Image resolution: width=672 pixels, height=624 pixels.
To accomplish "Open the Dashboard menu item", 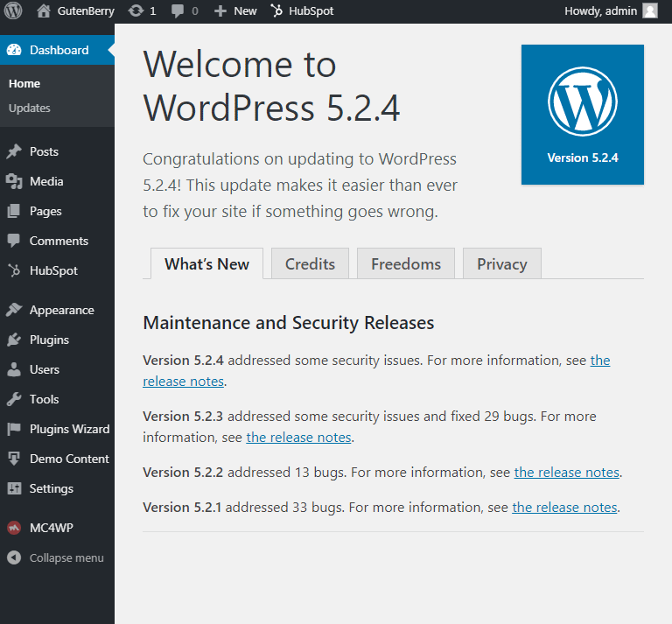I will tap(57, 50).
